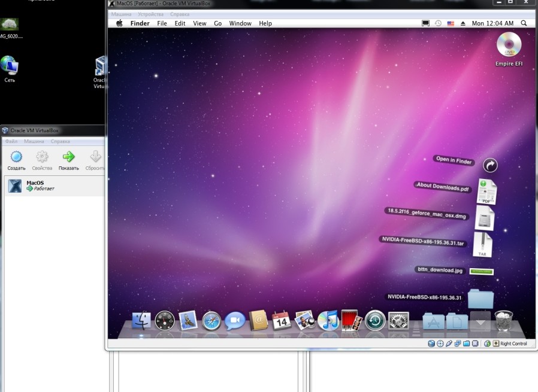Click Свойства in VirtualBox Manager toolbar
The height and width of the screenshot is (392, 538).
42,160
